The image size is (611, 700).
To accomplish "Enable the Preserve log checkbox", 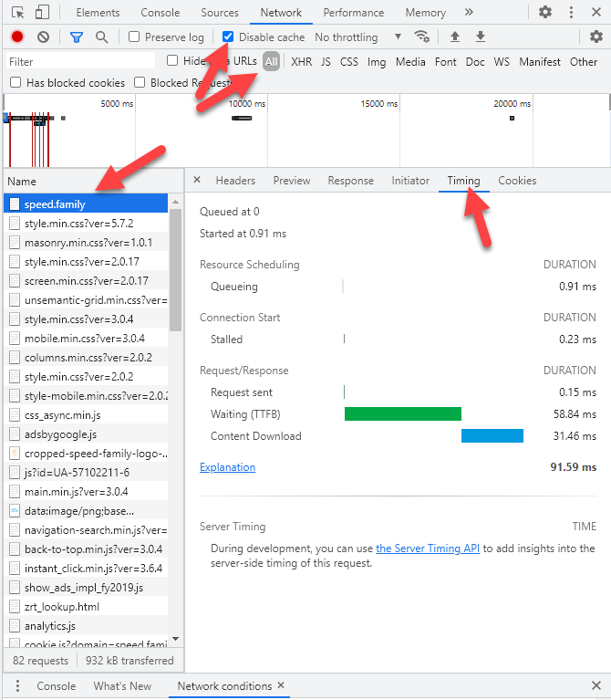I will pyautogui.click(x=134, y=37).
